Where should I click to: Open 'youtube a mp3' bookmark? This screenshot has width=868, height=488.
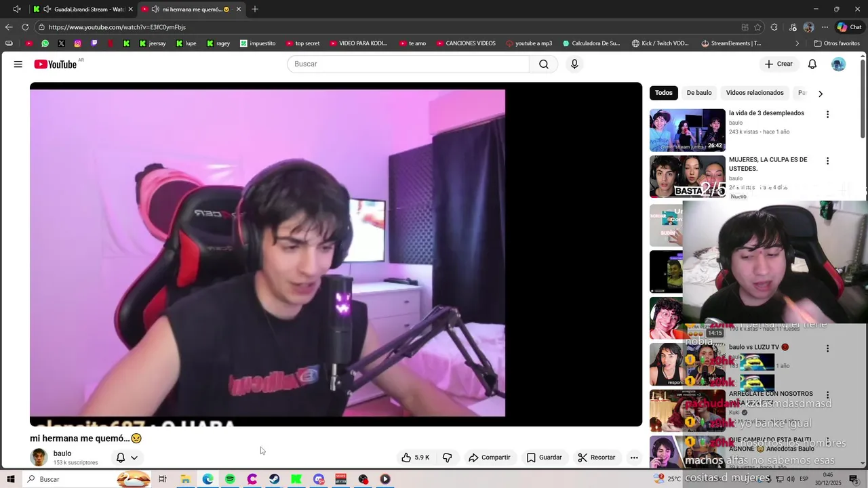click(529, 43)
